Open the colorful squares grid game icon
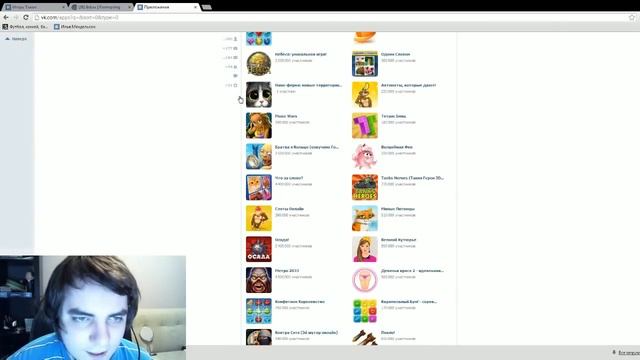Viewport: 640px width, 360px height. 365,311
